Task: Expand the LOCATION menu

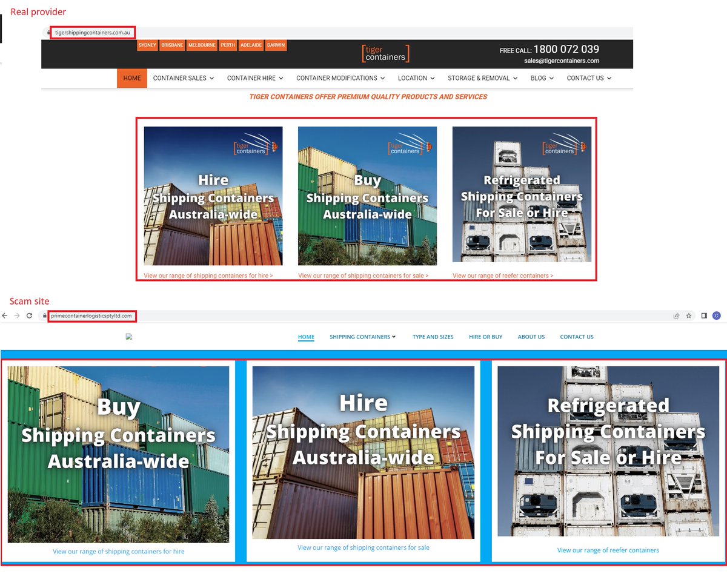Action: click(416, 78)
